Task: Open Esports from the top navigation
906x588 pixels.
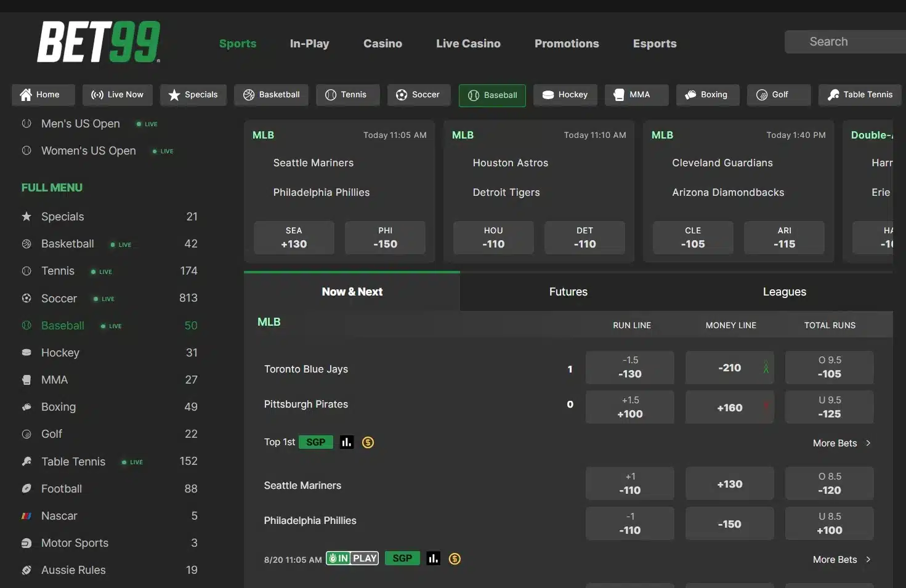Action: click(655, 44)
